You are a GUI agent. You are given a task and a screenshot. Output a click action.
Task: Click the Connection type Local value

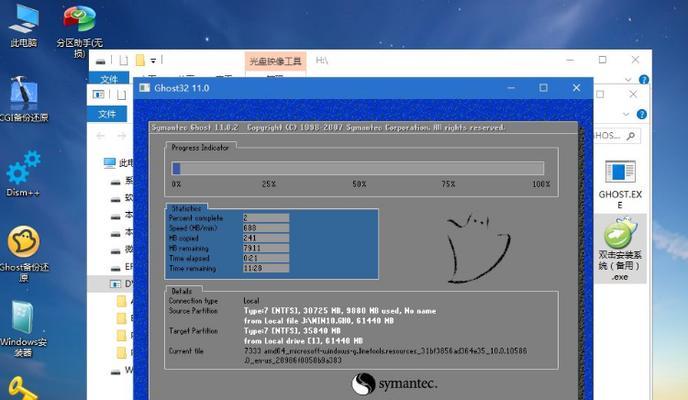coord(251,301)
